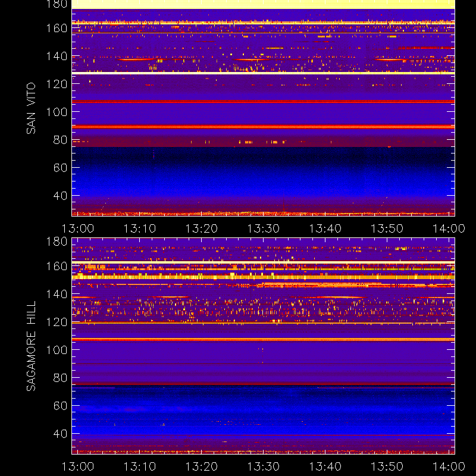Click 13:50 time label under San Vito plot
Viewport: 476px width, 476px height.
(387, 228)
